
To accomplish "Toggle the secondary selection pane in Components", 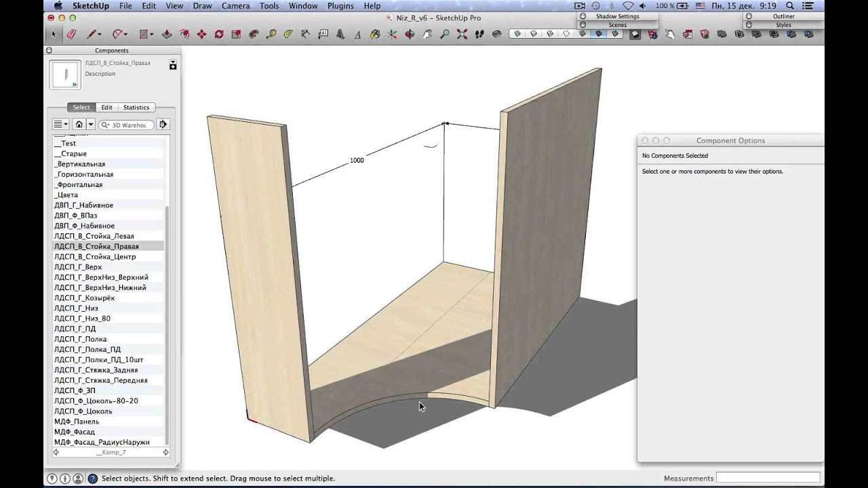I will 173,64.
